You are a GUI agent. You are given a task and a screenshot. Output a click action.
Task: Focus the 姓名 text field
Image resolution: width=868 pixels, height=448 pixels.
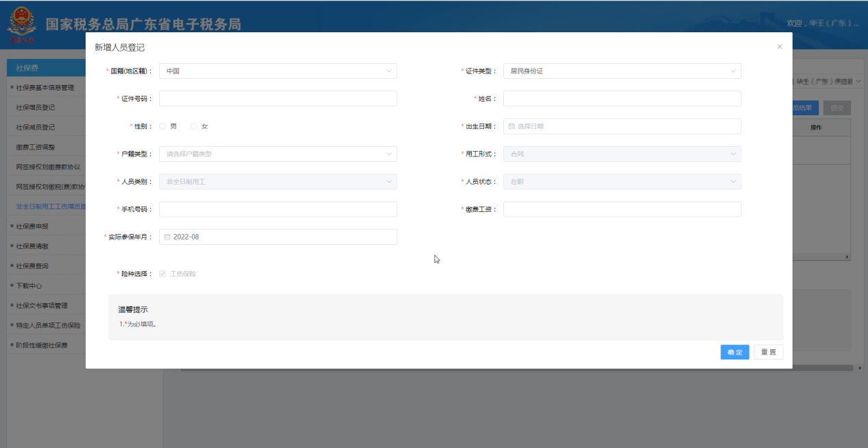622,99
